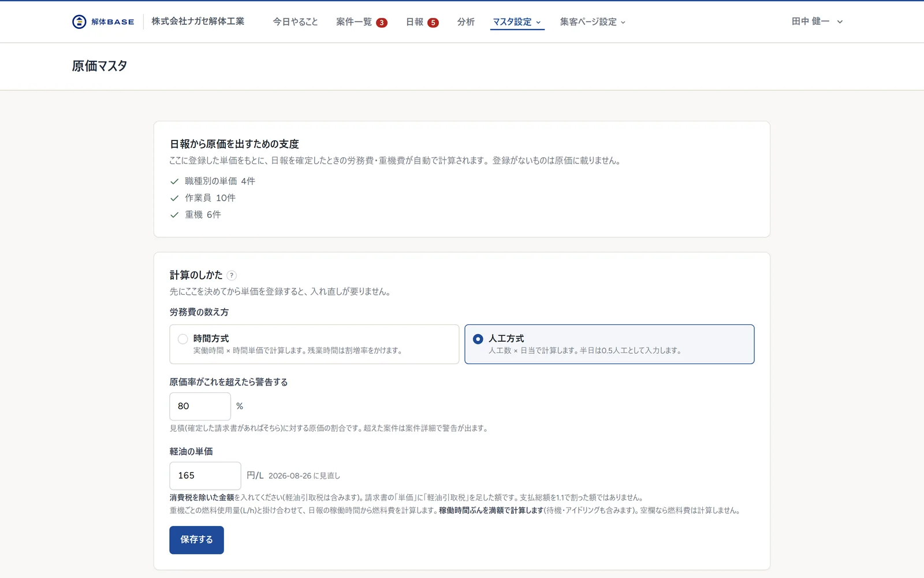Click the checkmark icon next to 職種別の単価
Screen dimensions: 924x578
tap(174, 181)
